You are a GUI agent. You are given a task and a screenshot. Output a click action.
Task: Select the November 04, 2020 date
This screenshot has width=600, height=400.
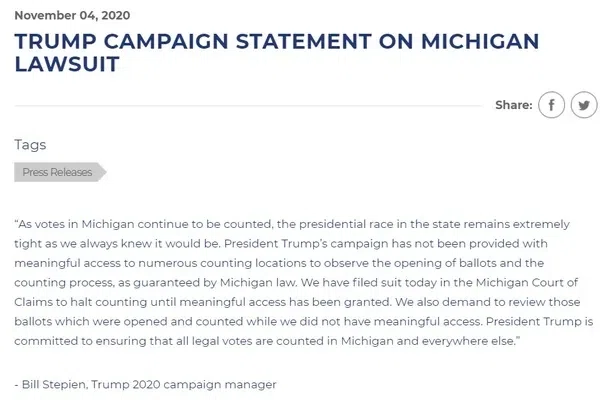coord(72,15)
